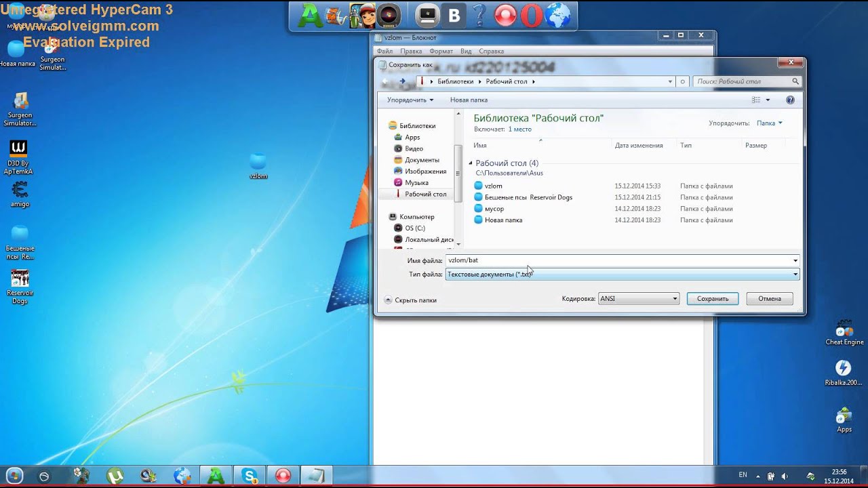Click Скрыть папки to hide folders
Viewport: 868px width, 488px height.
[x=410, y=300]
